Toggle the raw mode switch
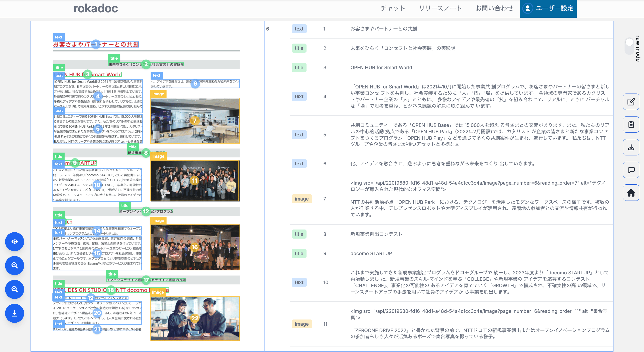 [x=629, y=46]
